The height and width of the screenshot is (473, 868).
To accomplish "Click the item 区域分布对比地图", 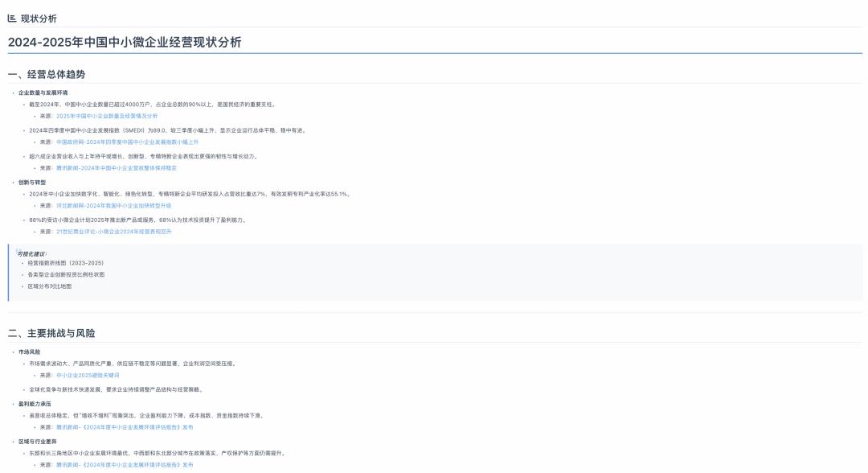I will 49,286.
